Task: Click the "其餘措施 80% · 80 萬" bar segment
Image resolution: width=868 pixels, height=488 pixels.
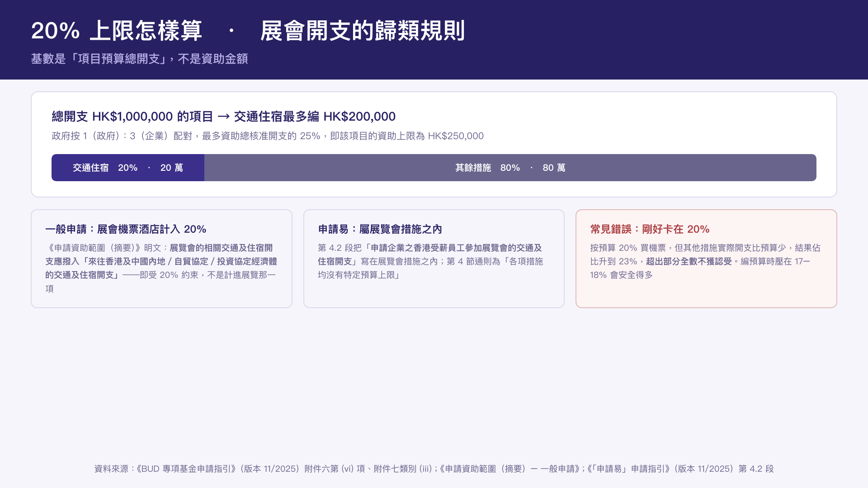Action: coord(510,168)
